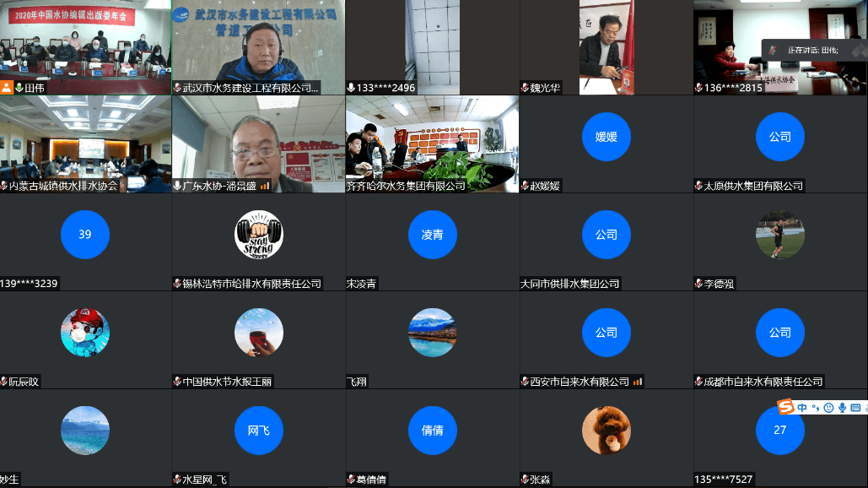Click the 太原供水集团有限公司 name label
The image size is (868, 488).
pos(753,186)
